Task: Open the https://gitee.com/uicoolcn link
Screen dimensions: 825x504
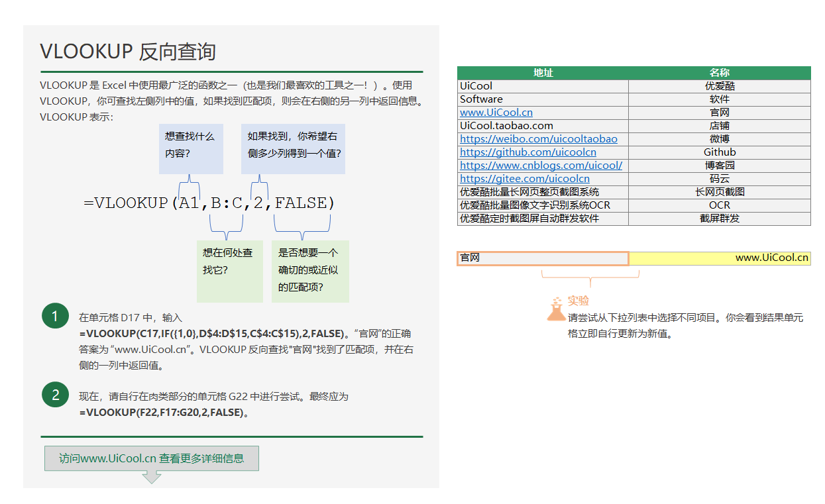Action: 525,179
